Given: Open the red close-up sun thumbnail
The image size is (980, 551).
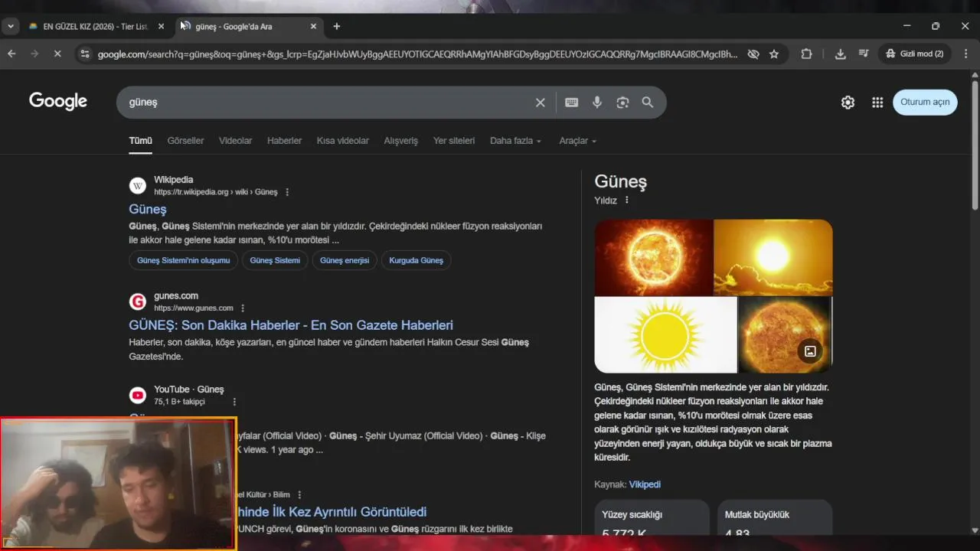Looking at the screenshot, I should [x=653, y=258].
